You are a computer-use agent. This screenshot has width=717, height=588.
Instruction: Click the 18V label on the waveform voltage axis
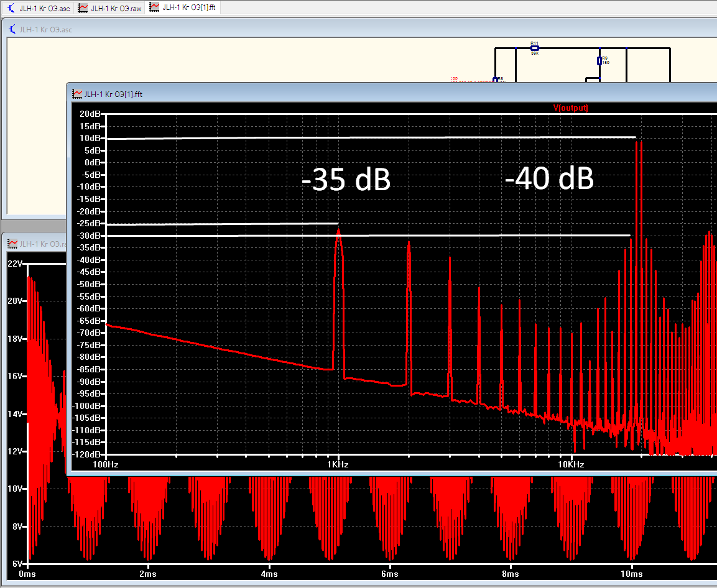click(15, 339)
